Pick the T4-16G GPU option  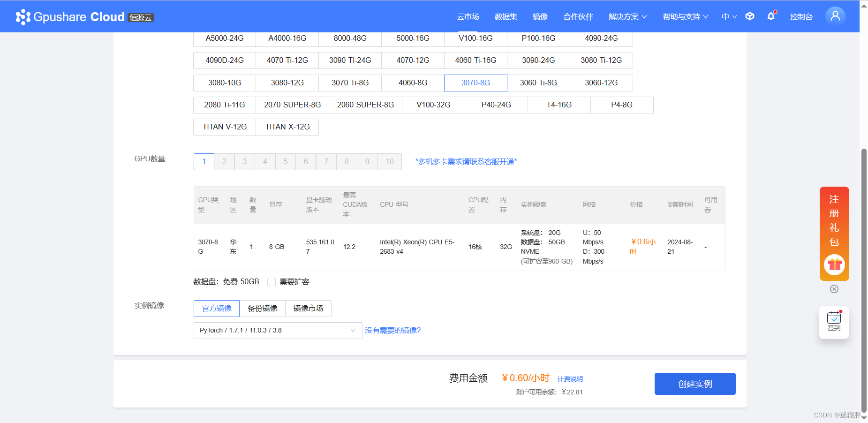[x=559, y=105]
